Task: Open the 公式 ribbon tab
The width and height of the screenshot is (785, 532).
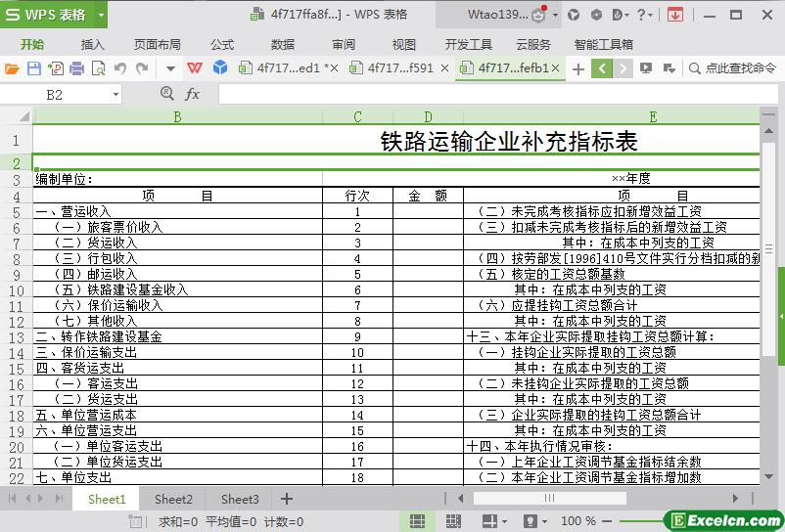Action: coord(222,45)
